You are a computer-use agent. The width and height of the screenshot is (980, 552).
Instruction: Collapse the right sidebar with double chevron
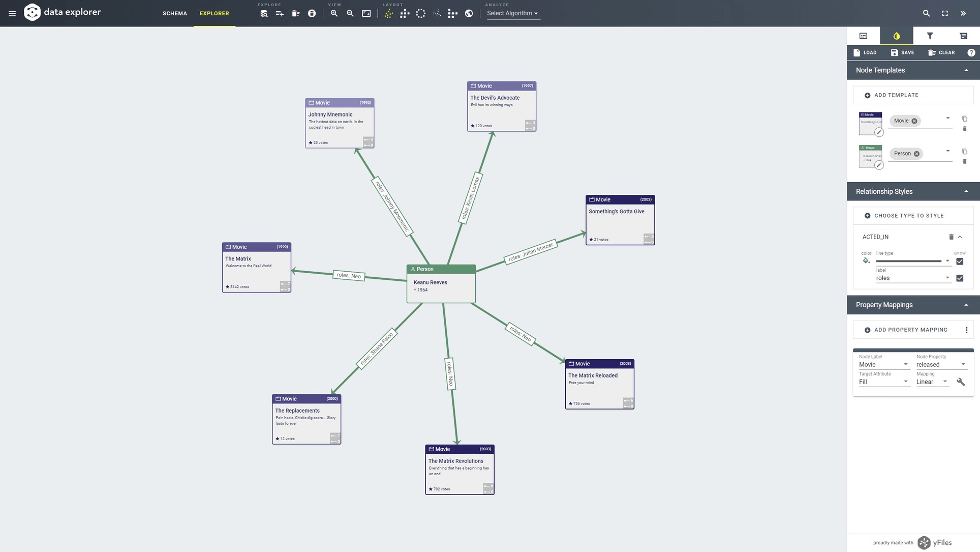(x=963, y=13)
